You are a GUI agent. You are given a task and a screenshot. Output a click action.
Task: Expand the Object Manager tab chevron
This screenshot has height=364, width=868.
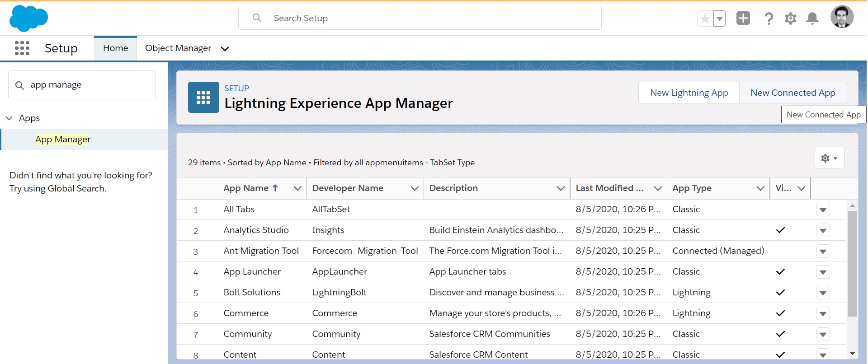pos(225,49)
